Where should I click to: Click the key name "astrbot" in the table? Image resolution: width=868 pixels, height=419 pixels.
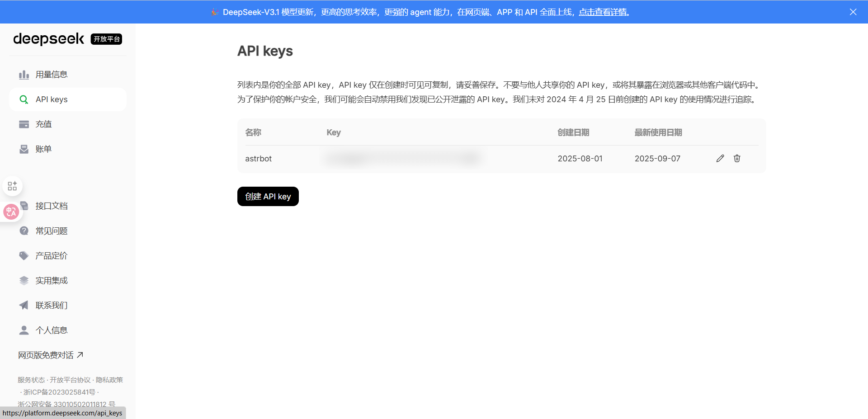(x=259, y=159)
